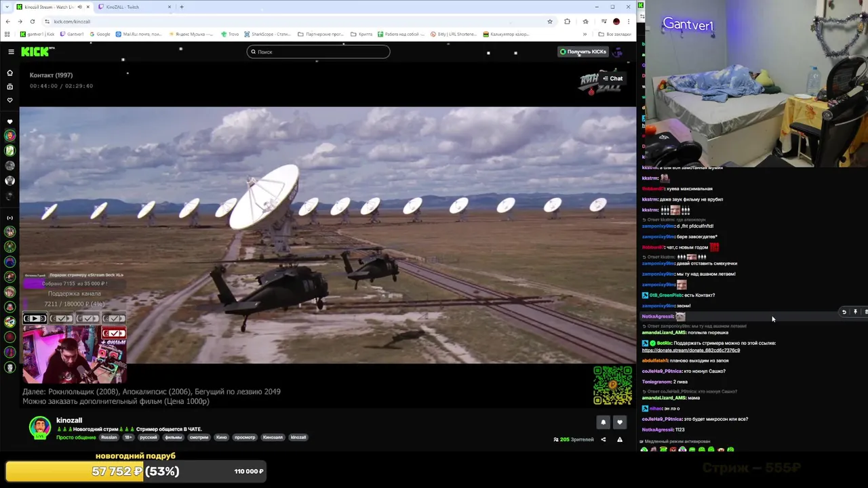868x488 pixels.
Task: Select the просмотр tag
Action: pyautogui.click(x=244, y=437)
